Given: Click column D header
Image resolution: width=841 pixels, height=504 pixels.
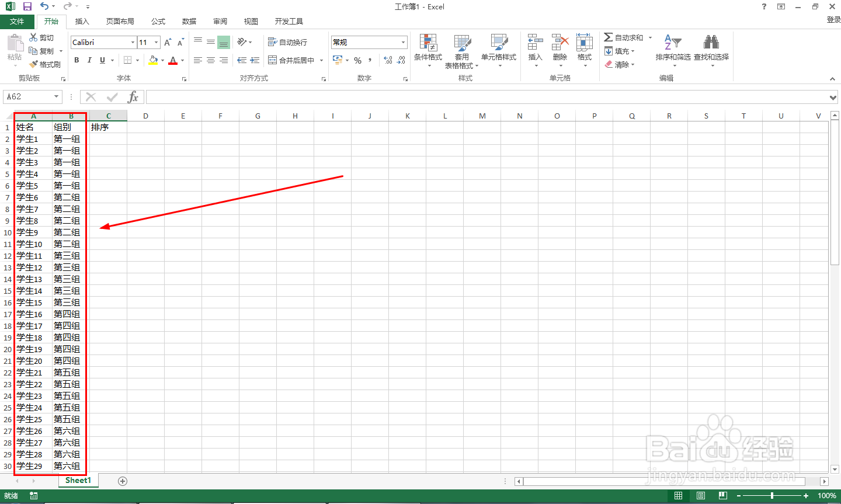Looking at the screenshot, I should click(145, 116).
